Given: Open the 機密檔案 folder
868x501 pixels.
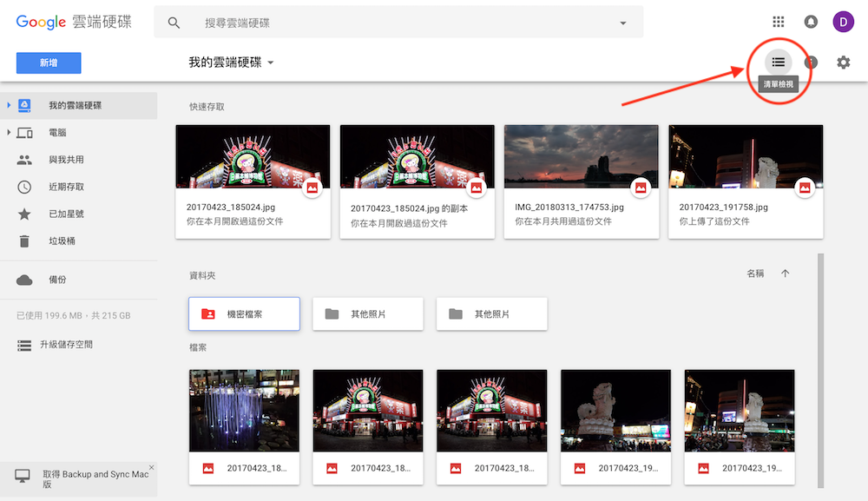Looking at the screenshot, I should coord(244,313).
